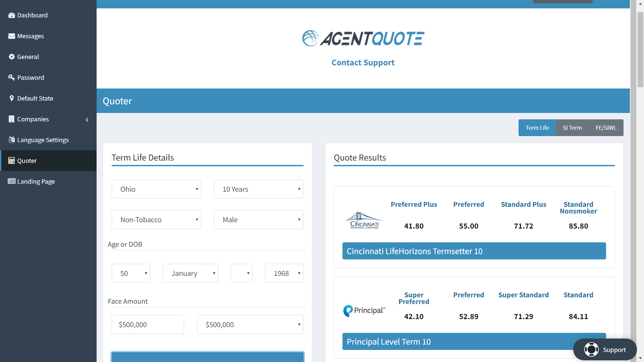Screen dimensions: 644x362
Task: Switch to Term Life tab
Action: (x=537, y=128)
